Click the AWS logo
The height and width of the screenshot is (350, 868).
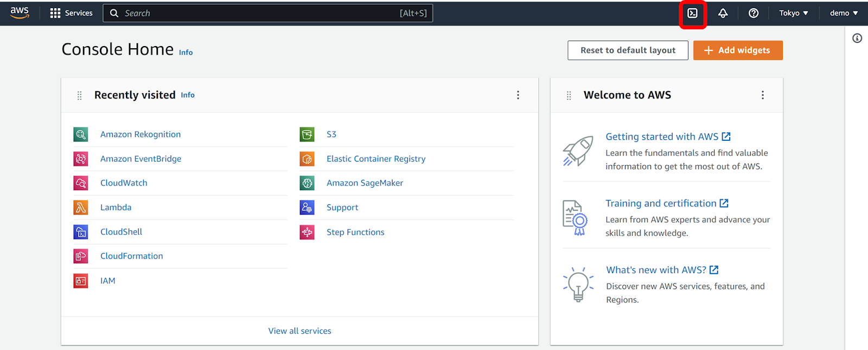point(20,13)
